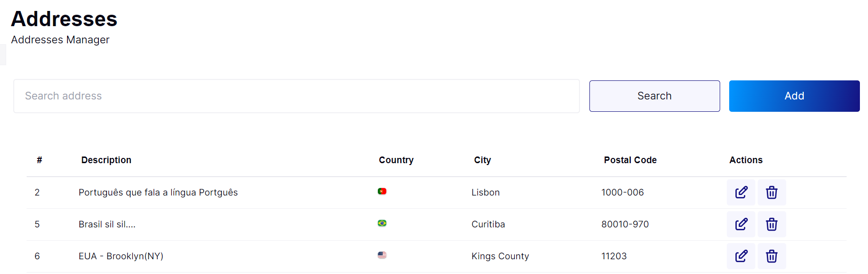Viewport: 868px width, 274px height.
Task: Click the Description column header
Action: tap(106, 160)
